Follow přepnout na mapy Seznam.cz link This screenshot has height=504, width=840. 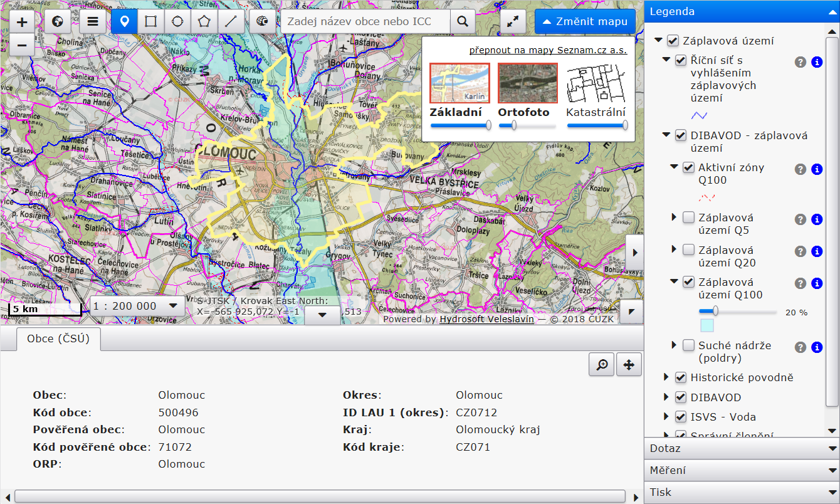(x=548, y=51)
